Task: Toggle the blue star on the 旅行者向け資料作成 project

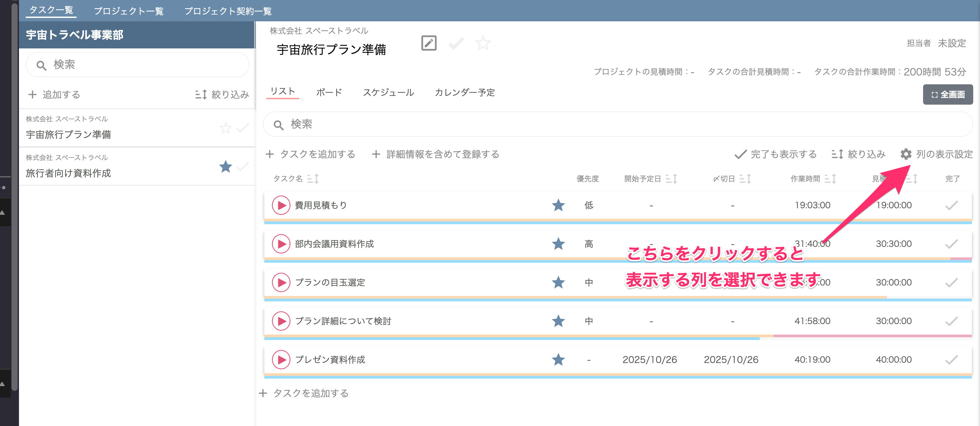Action: pyautogui.click(x=226, y=167)
